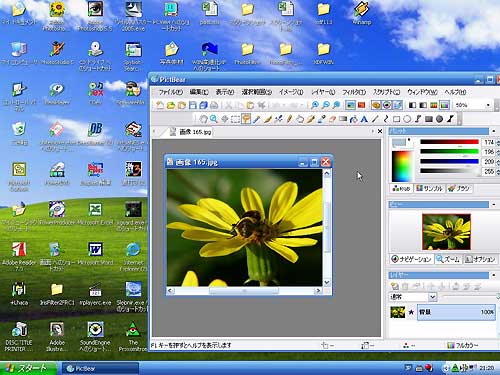Open the フィルタ(T) menu
This screenshot has height=375, width=500.
pos(354,92)
